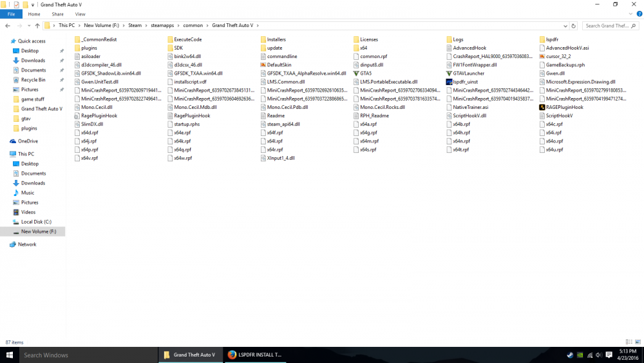The width and height of the screenshot is (644, 363).
Task: Switch to details view layout icon
Action: click(x=629, y=342)
